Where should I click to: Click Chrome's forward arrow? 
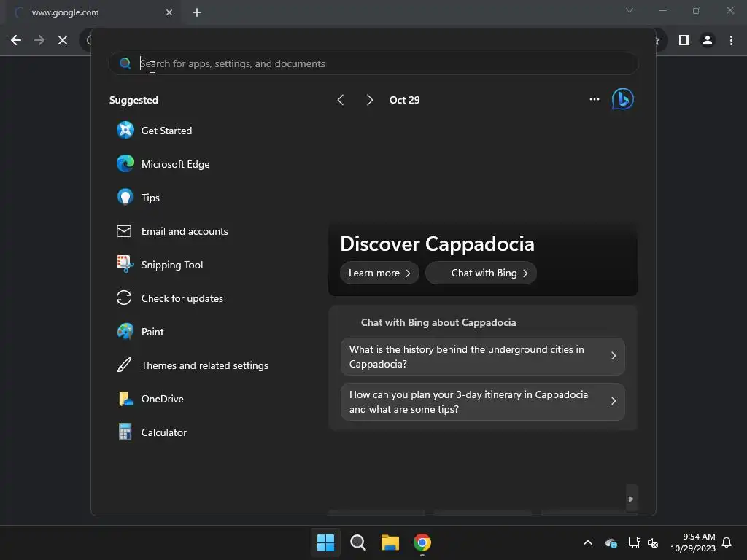tap(39, 41)
